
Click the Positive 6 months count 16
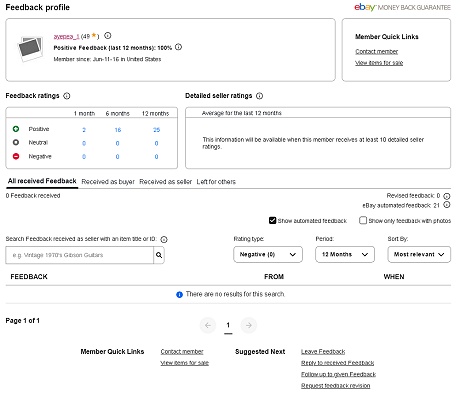(x=118, y=130)
